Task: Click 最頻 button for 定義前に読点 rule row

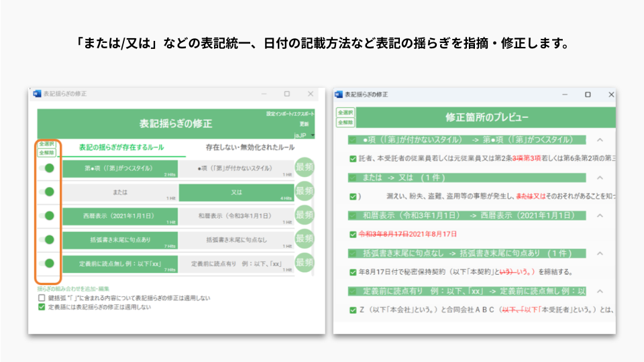Action: pos(305,262)
